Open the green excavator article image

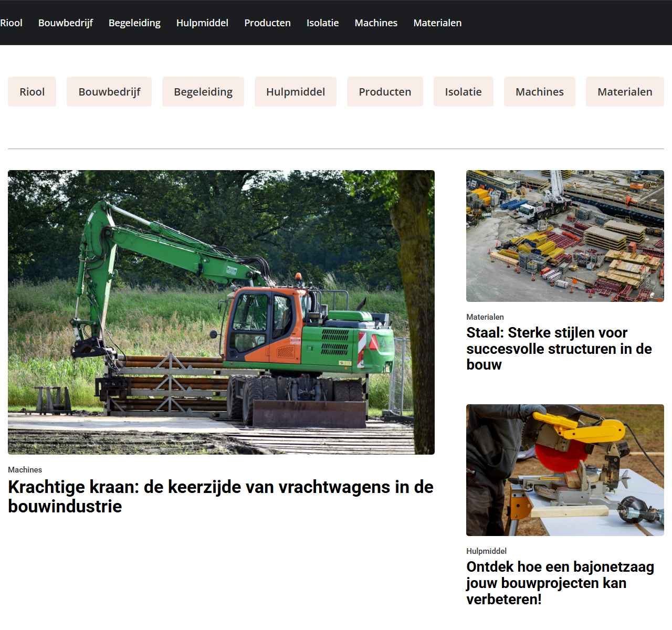pyautogui.click(x=221, y=312)
